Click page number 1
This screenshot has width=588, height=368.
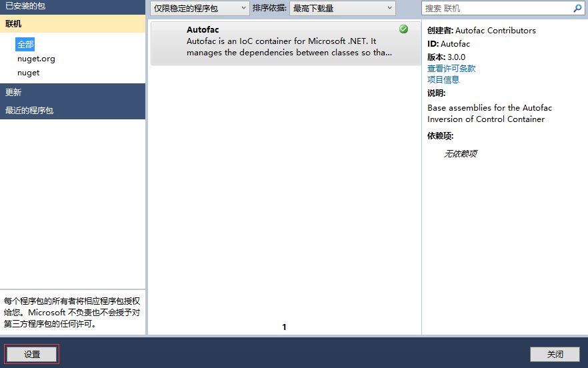point(284,327)
